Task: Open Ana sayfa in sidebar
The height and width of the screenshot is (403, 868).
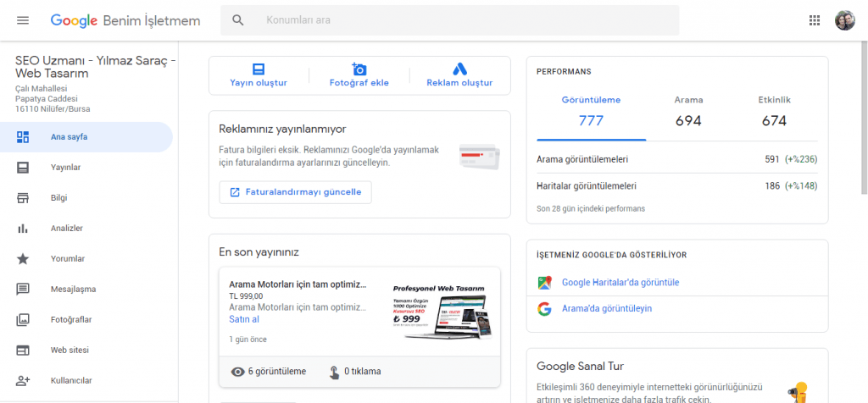Action: coord(86,137)
